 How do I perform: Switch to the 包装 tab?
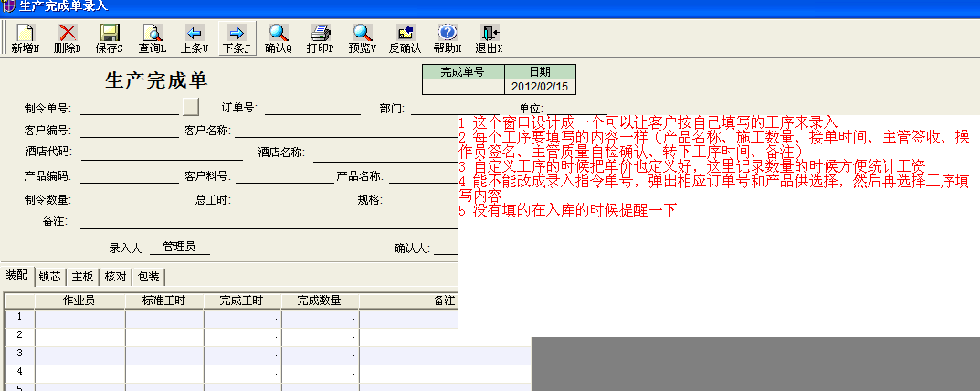coord(149,277)
